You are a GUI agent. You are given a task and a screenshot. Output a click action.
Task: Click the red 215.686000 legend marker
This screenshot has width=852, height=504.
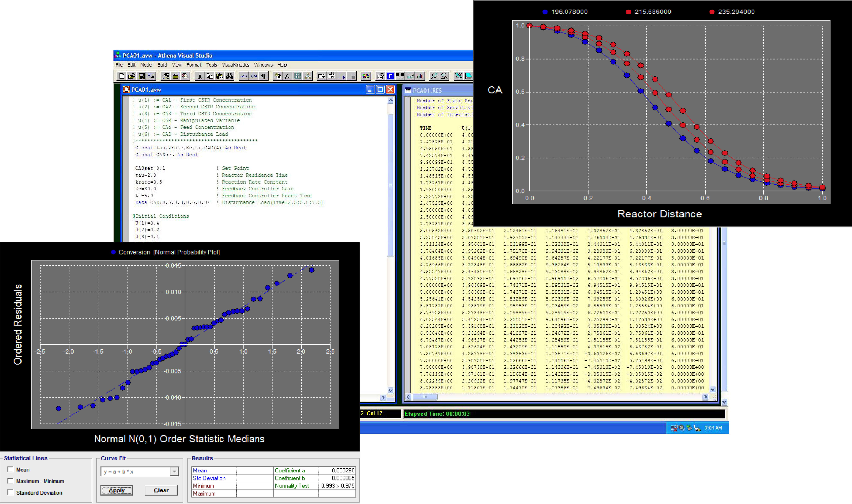(628, 12)
